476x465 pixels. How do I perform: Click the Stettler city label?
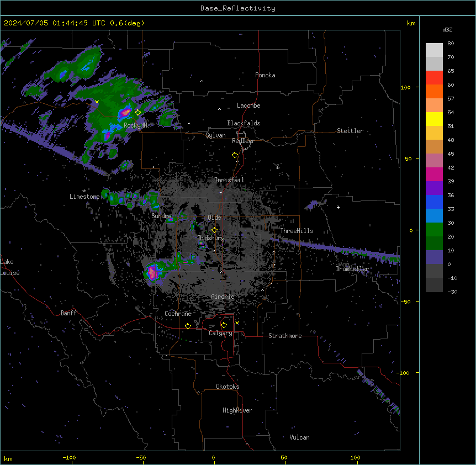350,131
